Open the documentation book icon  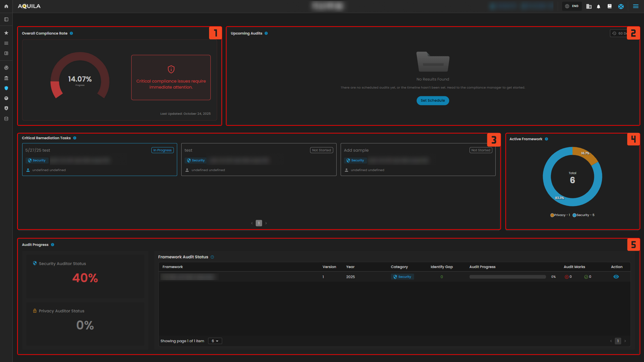pyautogui.click(x=609, y=6)
